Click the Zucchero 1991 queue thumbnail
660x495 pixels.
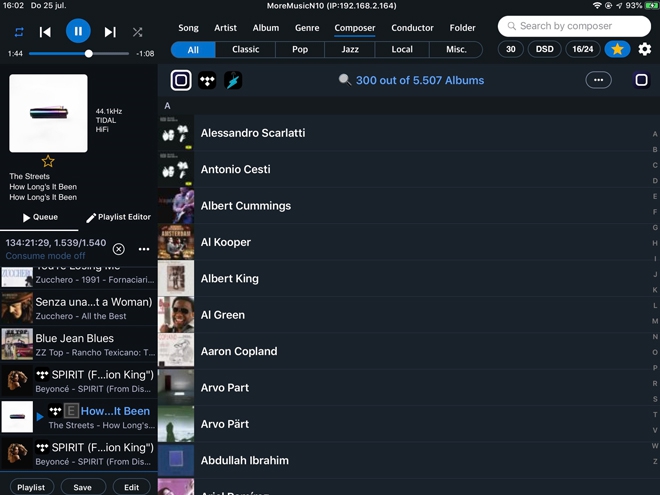pyautogui.click(x=17, y=277)
